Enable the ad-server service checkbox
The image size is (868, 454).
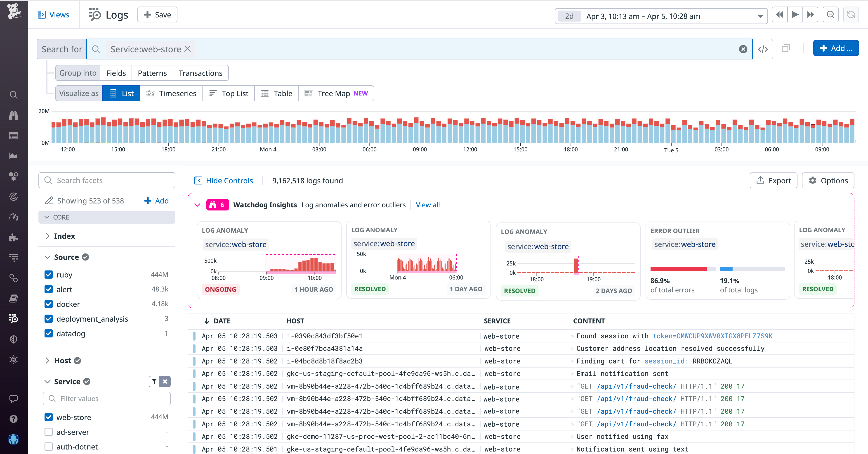(x=49, y=432)
